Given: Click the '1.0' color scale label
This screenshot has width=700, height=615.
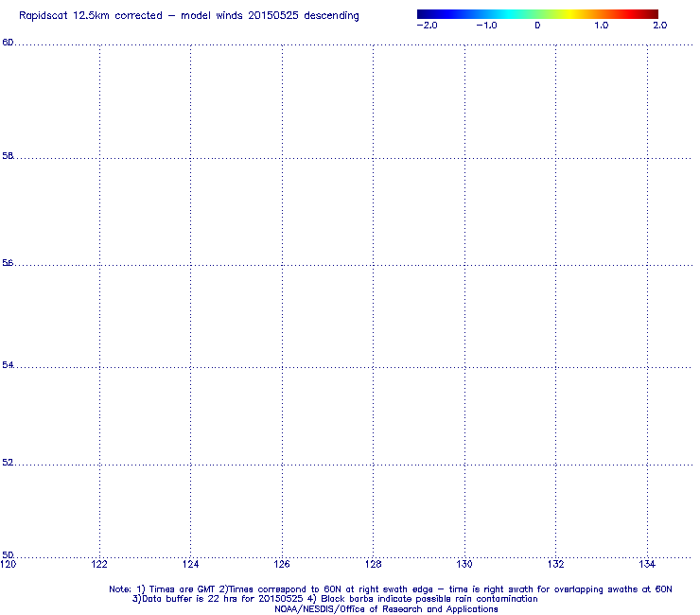Looking at the screenshot, I should point(602,26).
